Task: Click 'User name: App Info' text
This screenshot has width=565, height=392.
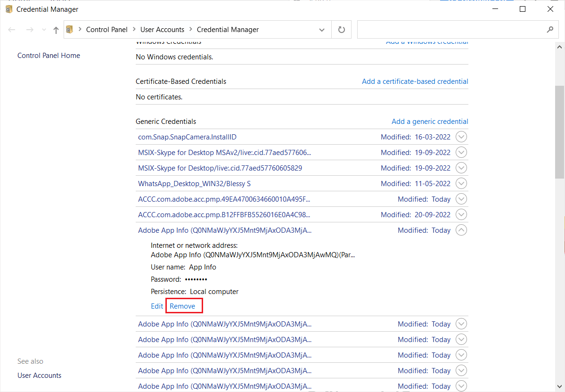Action: [x=183, y=267]
